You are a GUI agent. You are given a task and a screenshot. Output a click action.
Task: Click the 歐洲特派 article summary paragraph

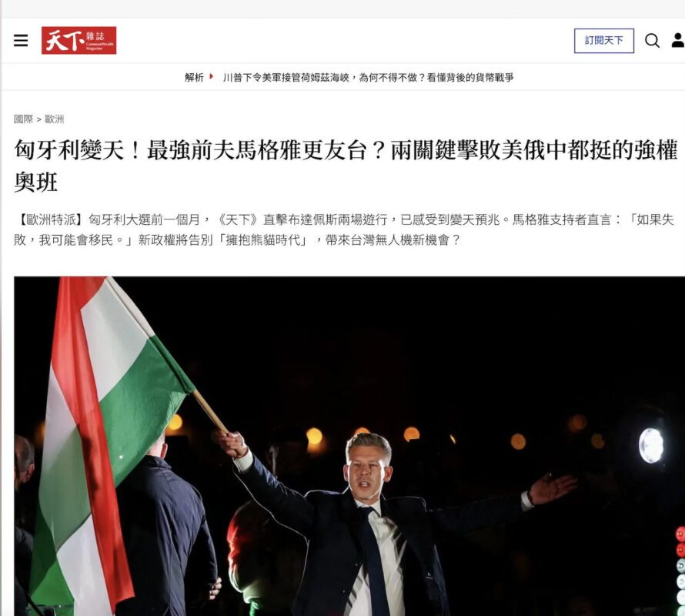click(x=344, y=229)
